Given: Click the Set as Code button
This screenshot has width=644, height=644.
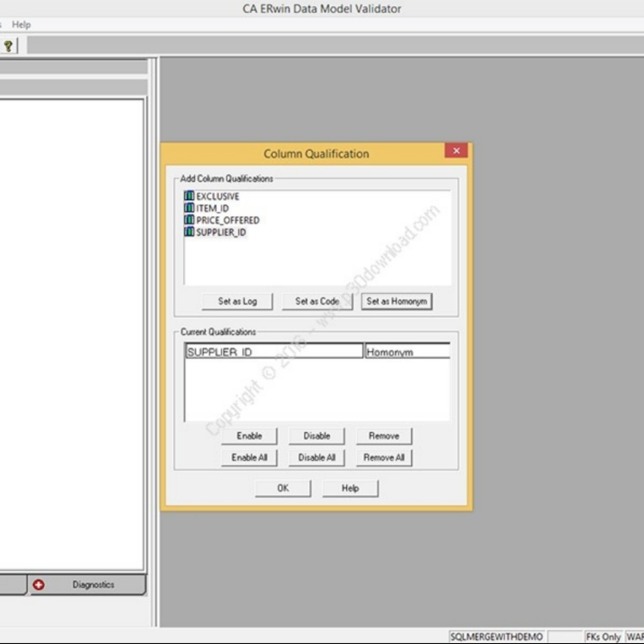Looking at the screenshot, I should (317, 301).
